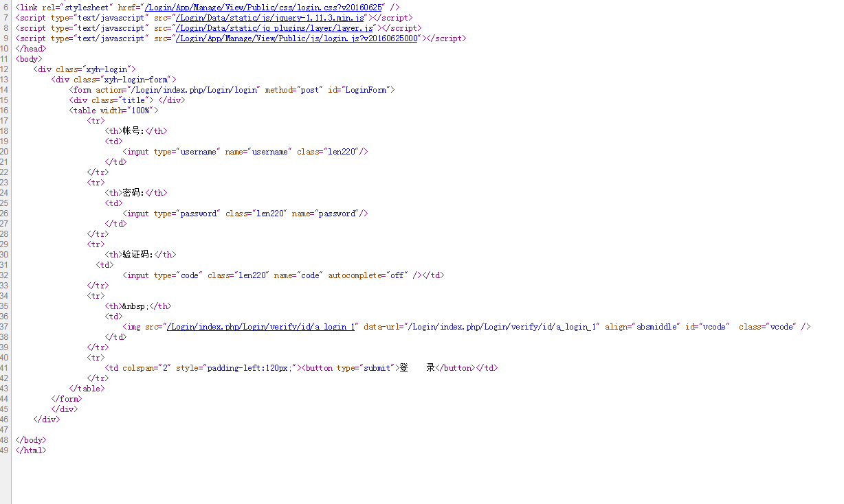Image resolution: width=844 pixels, height=504 pixels.
Task: Open the login.js?v20160625000 script link
Action: (297, 38)
